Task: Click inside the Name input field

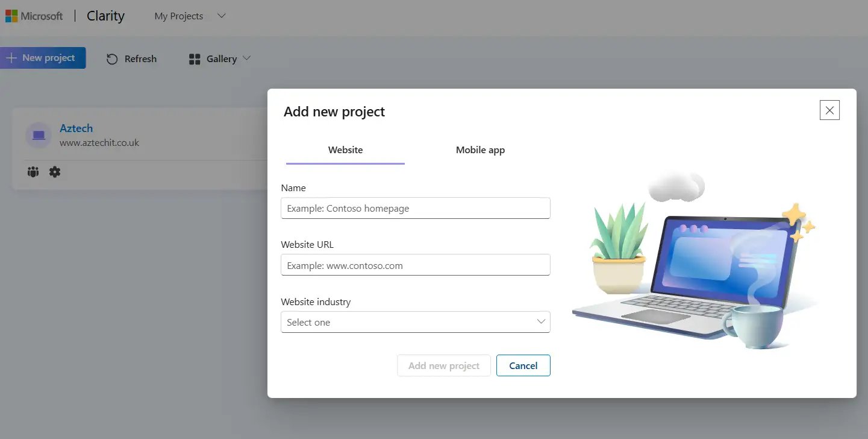Action: click(415, 207)
